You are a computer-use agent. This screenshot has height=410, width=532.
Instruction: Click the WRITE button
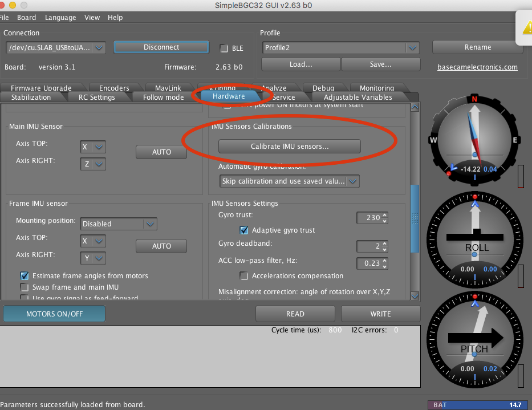tap(381, 314)
